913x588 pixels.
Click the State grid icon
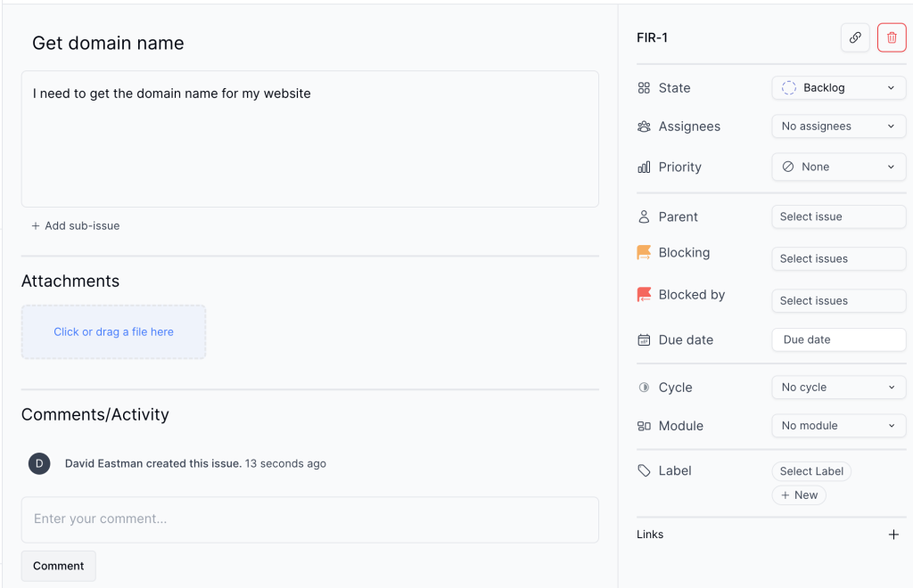click(644, 88)
